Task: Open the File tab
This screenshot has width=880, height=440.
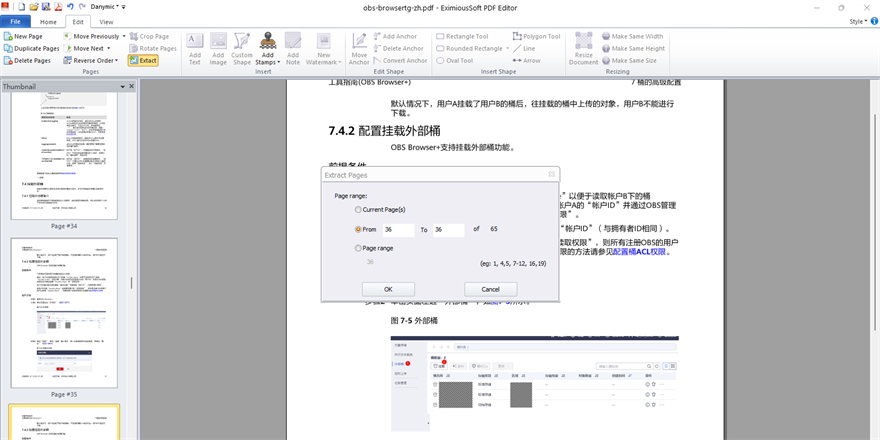Action: [x=16, y=22]
